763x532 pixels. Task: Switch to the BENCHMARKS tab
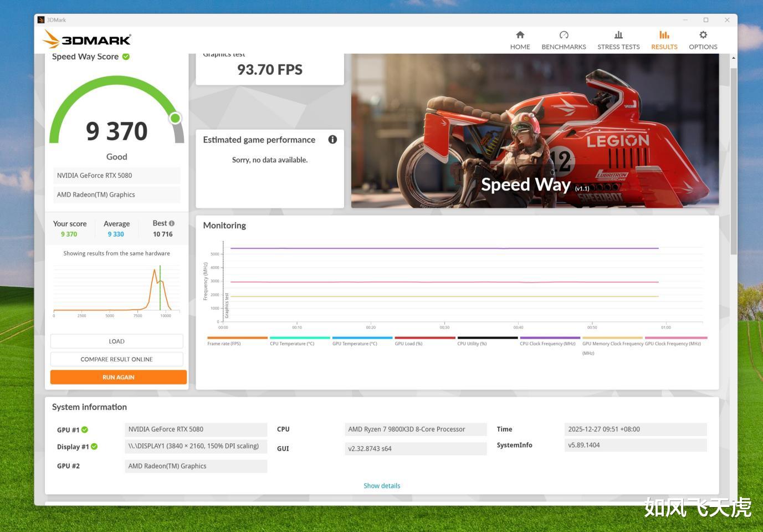tap(564, 40)
